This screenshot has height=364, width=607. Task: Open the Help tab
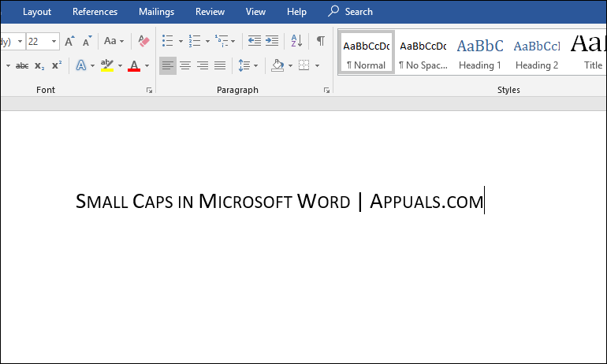tap(296, 12)
